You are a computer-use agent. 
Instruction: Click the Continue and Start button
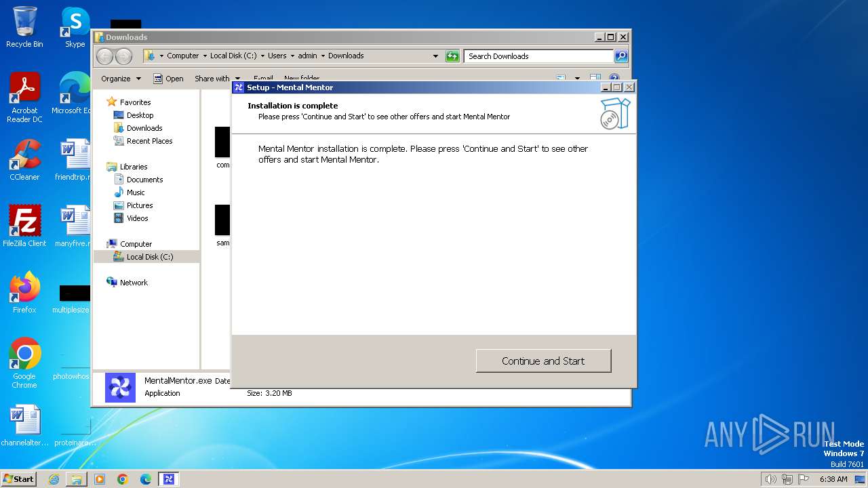543,361
